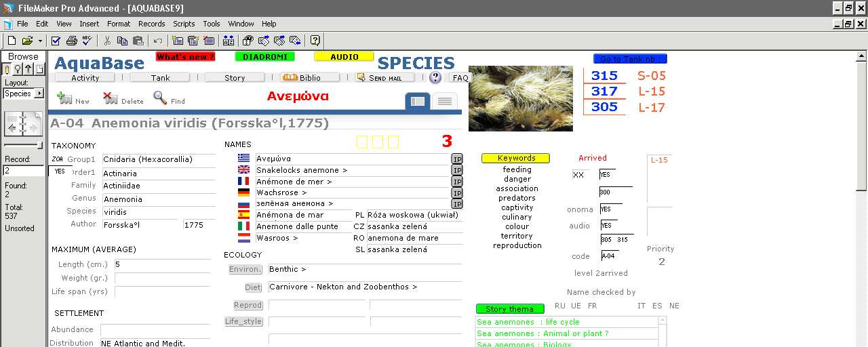This screenshot has height=347, width=868.
Task: Add record with green plus New icon
Action: click(73, 99)
